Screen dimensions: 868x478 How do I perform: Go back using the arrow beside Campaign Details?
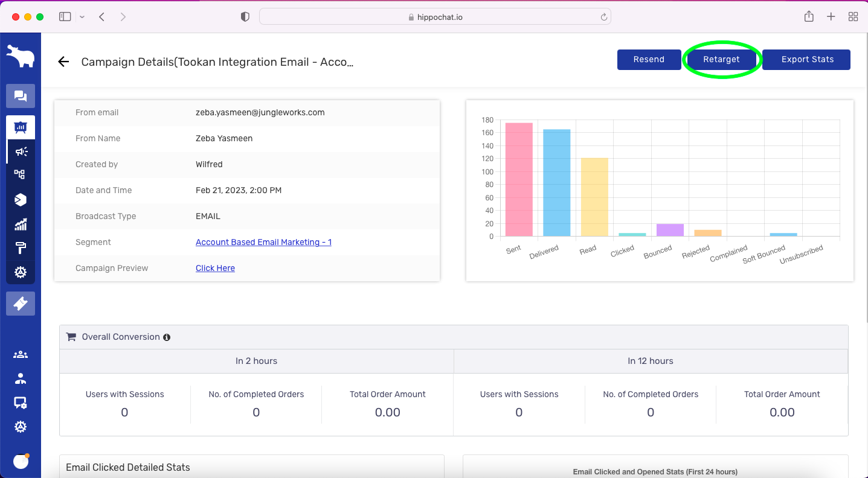63,62
